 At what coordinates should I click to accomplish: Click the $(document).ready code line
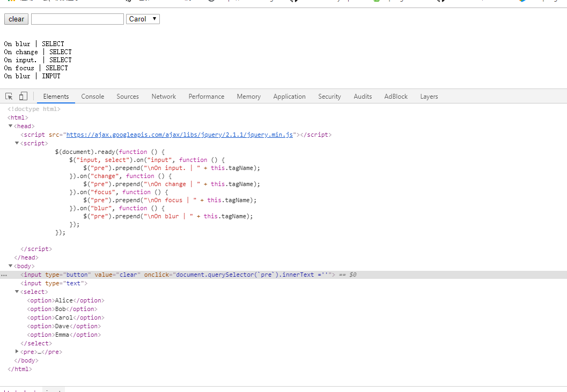(x=110, y=152)
